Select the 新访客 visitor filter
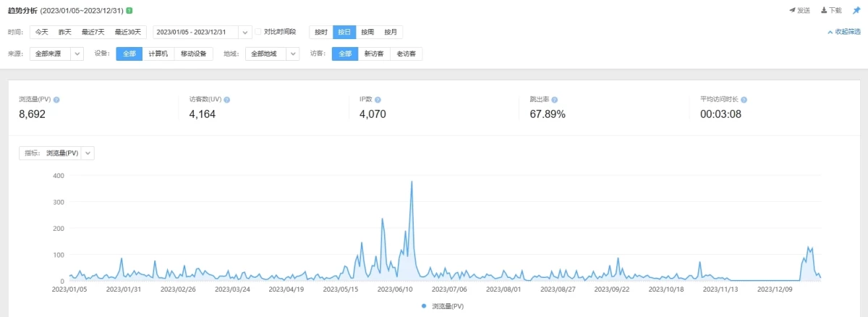Screen dimensions: 868x317 tap(373, 54)
